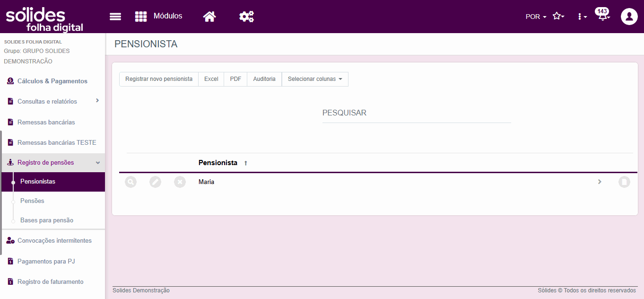This screenshot has width=644, height=299.
Task: Click the Módulos label
Action: click(168, 16)
